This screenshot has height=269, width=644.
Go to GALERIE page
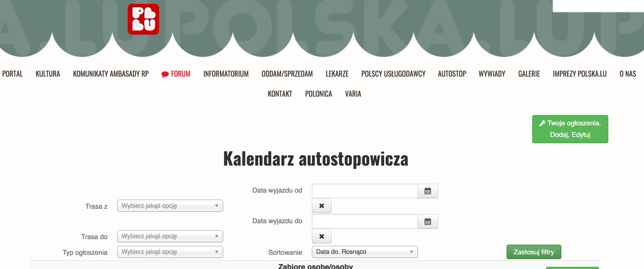[529, 74]
